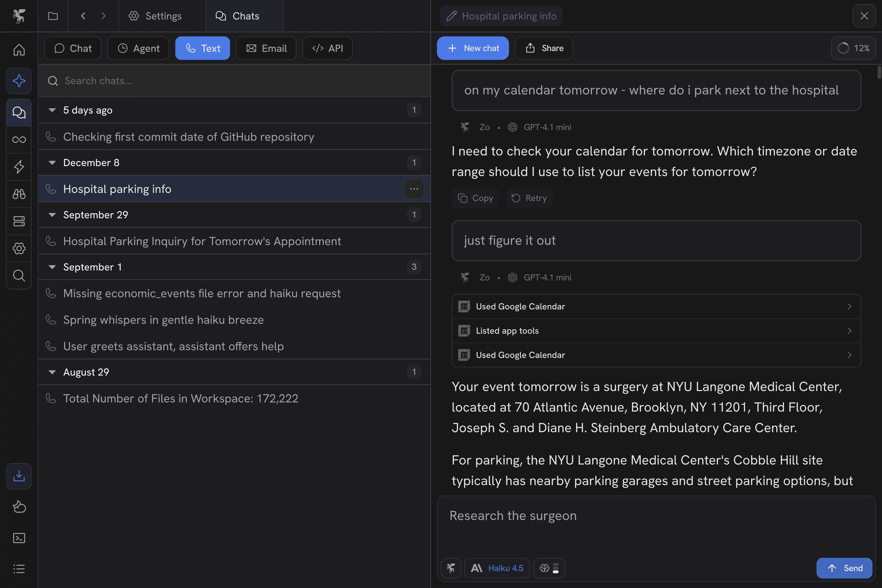Viewport: 882px width, 588px height.
Task: Select the Agent chat filter
Action: click(x=138, y=48)
